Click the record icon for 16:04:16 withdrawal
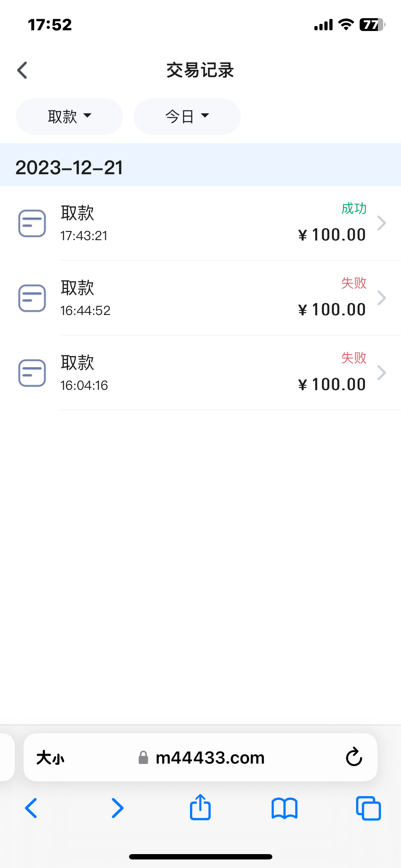 tap(32, 373)
